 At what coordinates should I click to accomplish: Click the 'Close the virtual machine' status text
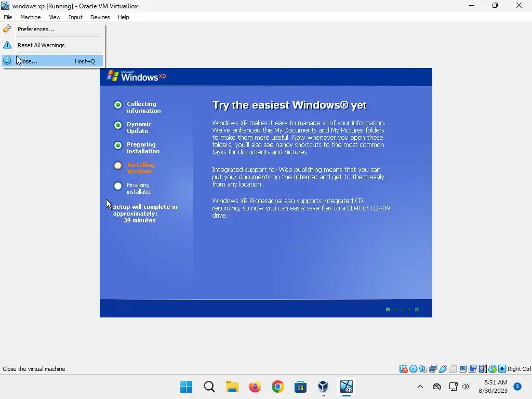[34, 369]
